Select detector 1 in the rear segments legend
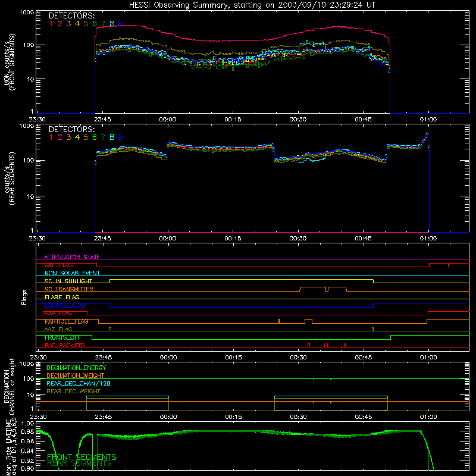Viewport: 476px width, 476px height. pos(51,137)
